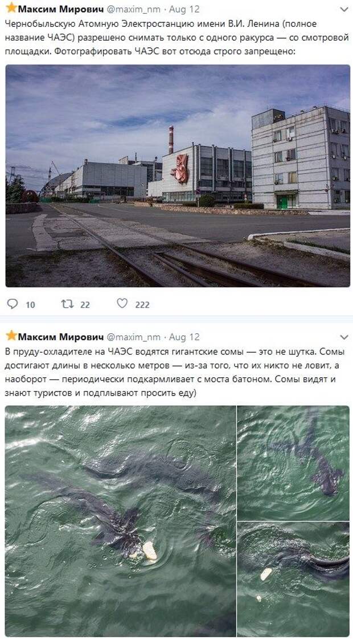This screenshot has height=644, width=353.
Task: Click the reply count 10
Action: [x=30, y=305]
